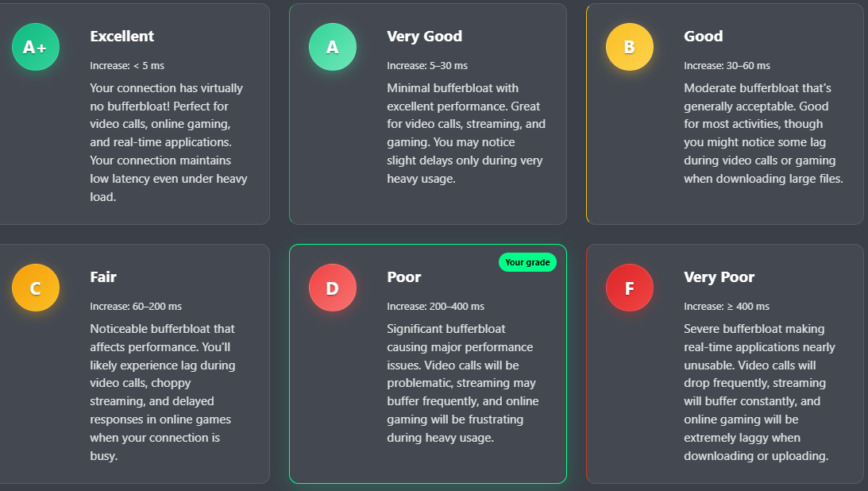Click the 'Good' grade title
The height and width of the screenshot is (491, 868).
[703, 37]
